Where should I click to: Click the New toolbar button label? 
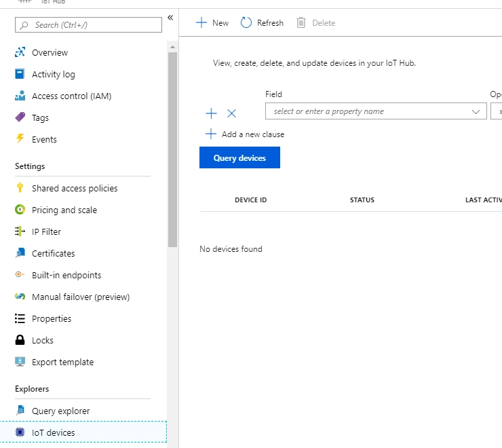(220, 23)
